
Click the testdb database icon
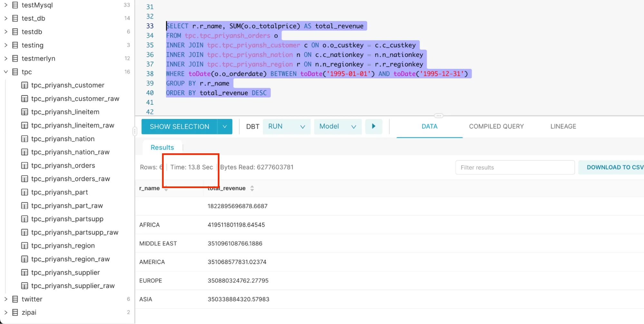click(15, 32)
